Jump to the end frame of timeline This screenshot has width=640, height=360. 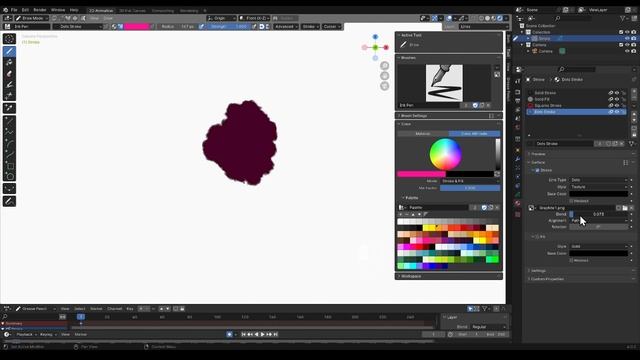[x=276, y=334]
